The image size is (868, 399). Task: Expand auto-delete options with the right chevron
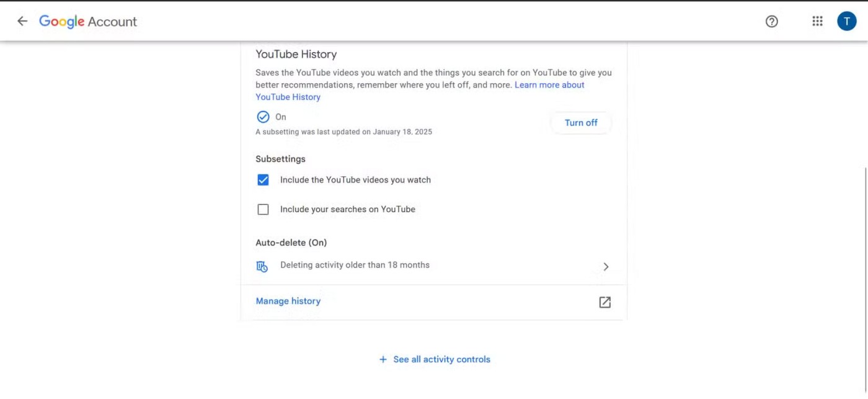point(606,267)
